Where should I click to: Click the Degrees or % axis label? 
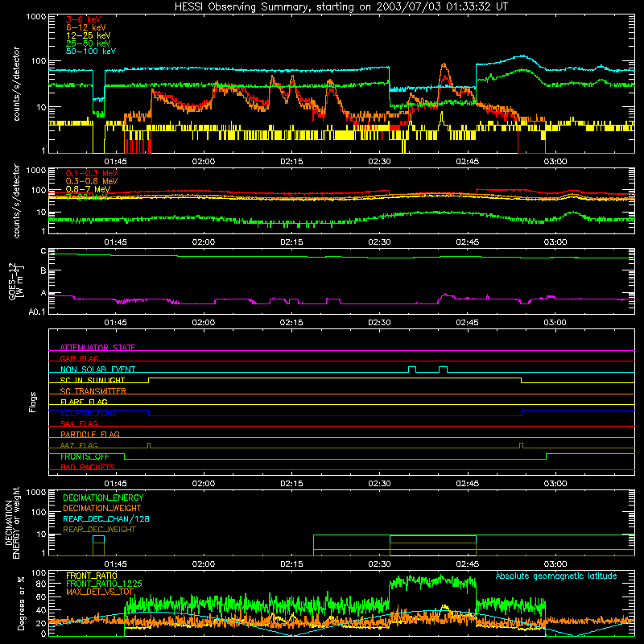coord(21,604)
